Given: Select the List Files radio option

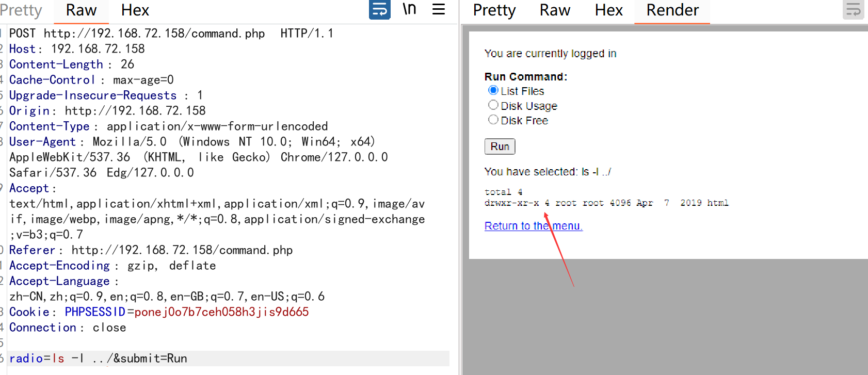Looking at the screenshot, I should [x=493, y=90].
